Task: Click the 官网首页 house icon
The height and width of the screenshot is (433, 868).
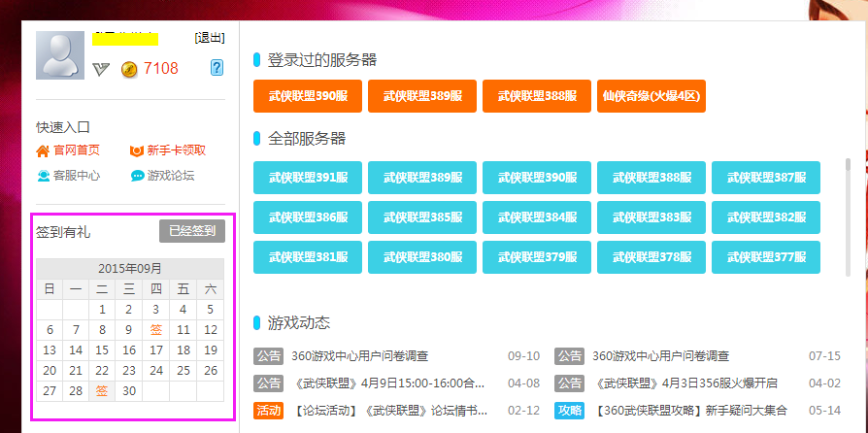Action: (43, 150)
